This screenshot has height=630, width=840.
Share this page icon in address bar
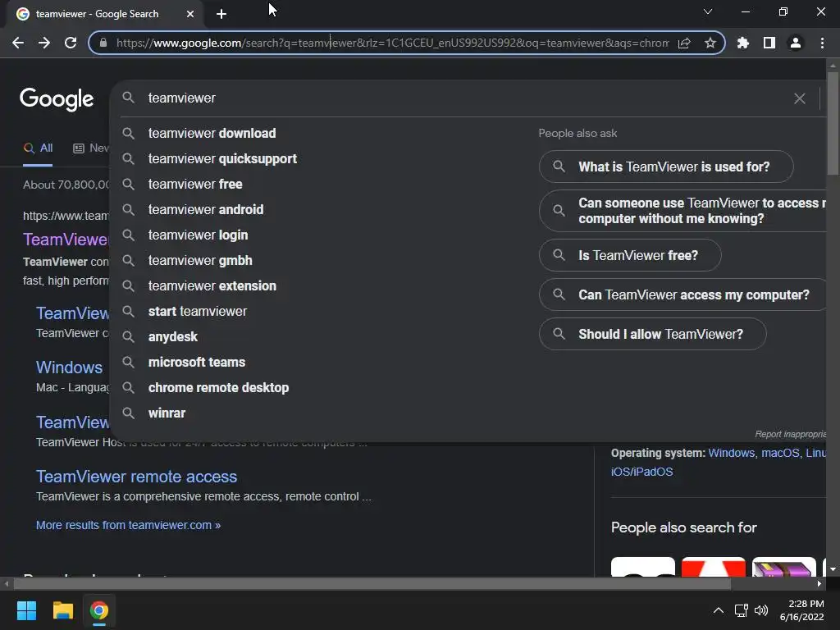click(x=684, y=43)
